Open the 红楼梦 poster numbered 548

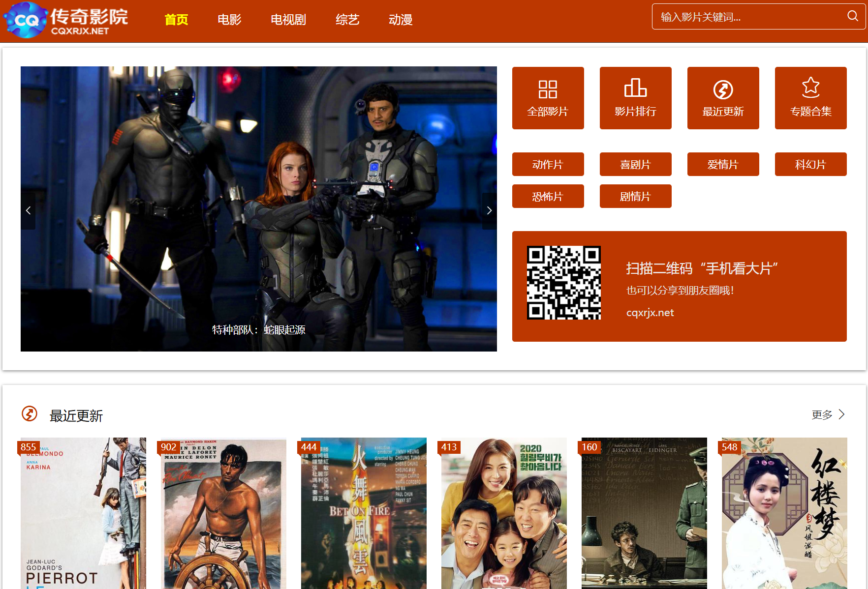pyautogui.click(x=784, y=513)
